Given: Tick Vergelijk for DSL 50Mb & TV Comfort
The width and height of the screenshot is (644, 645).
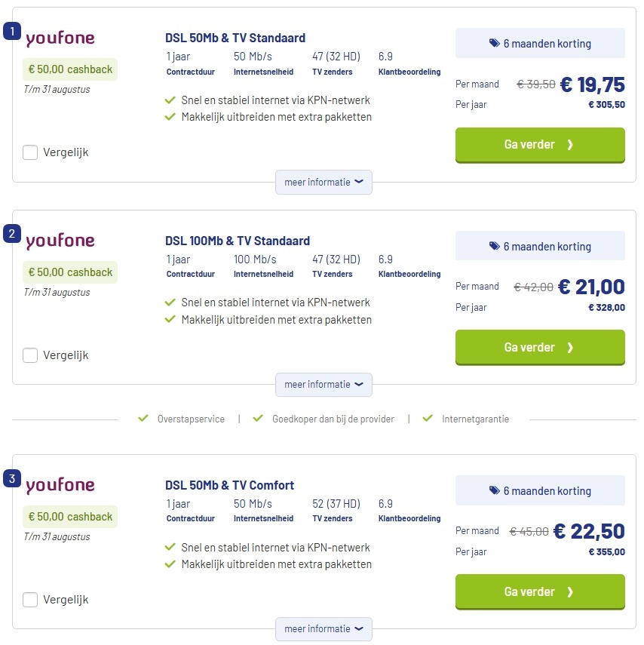Looking at the screenshot, I should click(x=30, y=599).
